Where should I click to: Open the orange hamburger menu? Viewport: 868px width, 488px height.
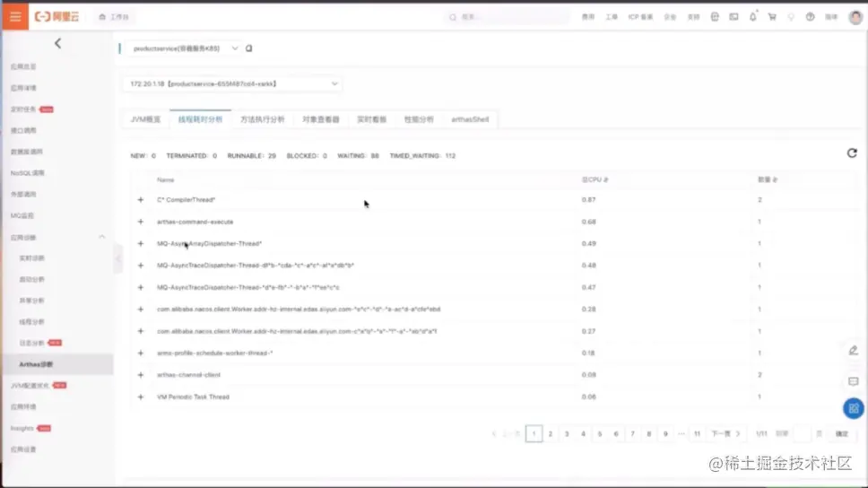(x=15, y=17)
